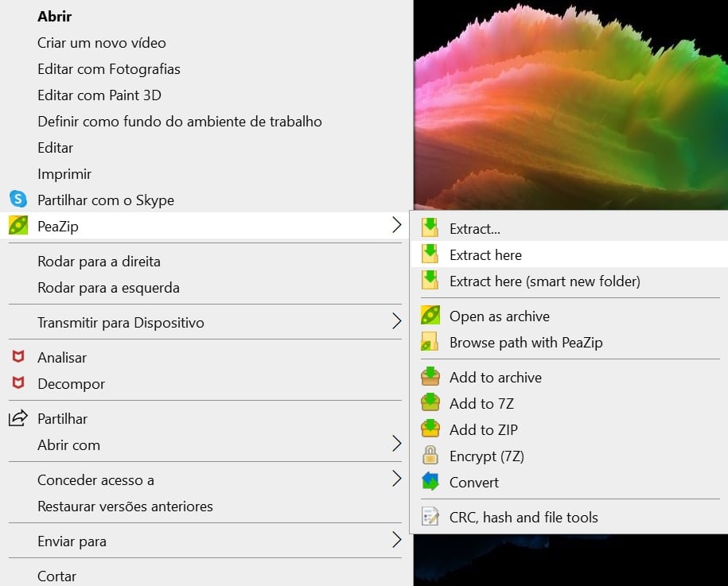728x586 pixels.
Task: Click the box icon beside Add to ZIP
Action: tap(430, 429)
